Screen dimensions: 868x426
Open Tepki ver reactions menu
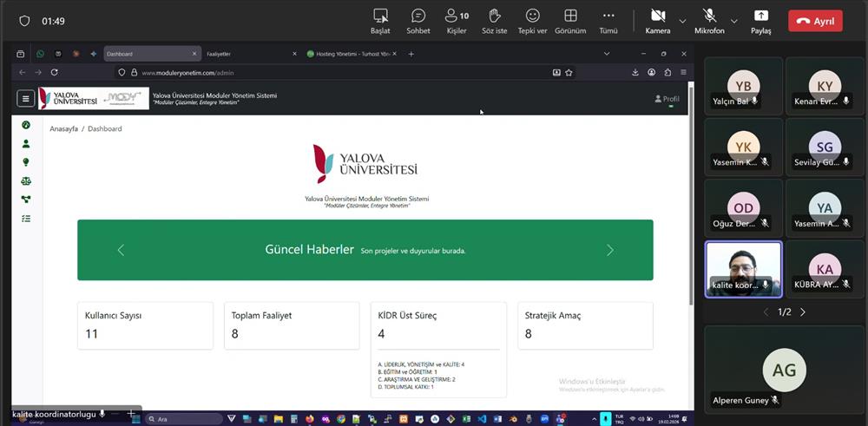coord(532,21)
